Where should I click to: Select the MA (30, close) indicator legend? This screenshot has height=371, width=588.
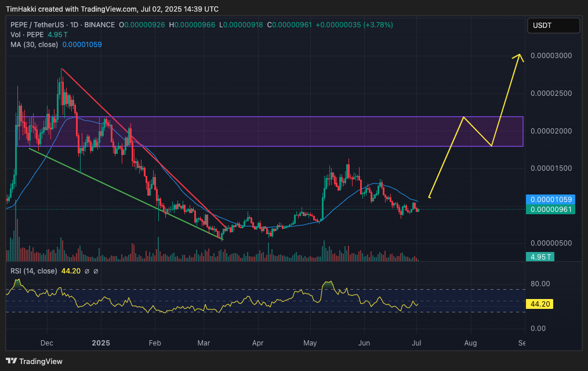(34, 45)
